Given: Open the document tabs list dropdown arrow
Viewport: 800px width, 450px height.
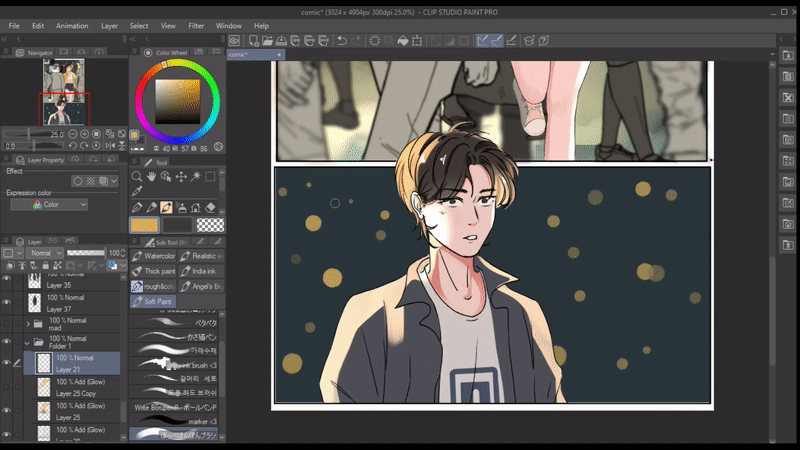Looking at the screenshot, I should tap(772, 54).
